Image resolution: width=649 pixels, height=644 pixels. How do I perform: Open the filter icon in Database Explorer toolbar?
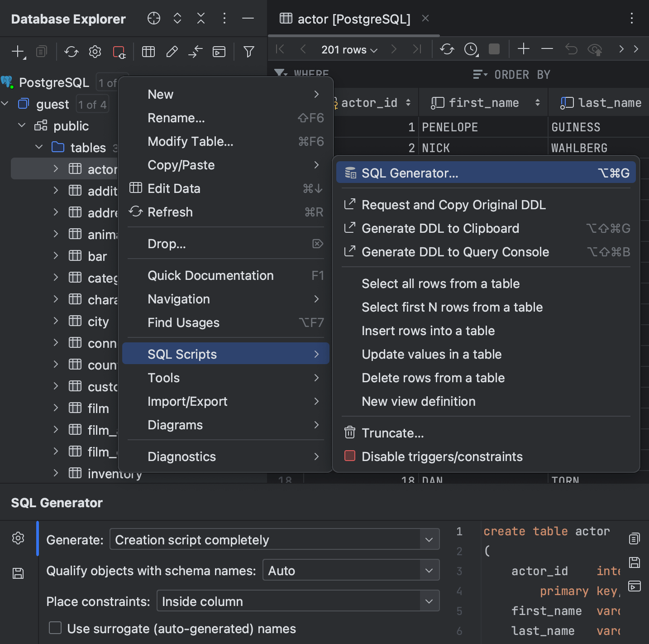pos(248,52)
